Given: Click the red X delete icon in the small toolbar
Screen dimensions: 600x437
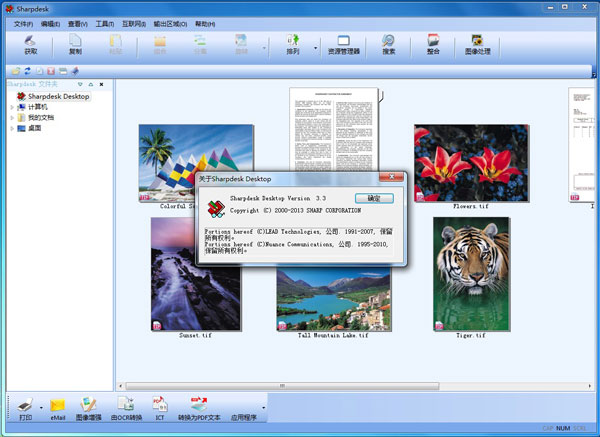Looking at the screenshot, I should click(51, 71).
